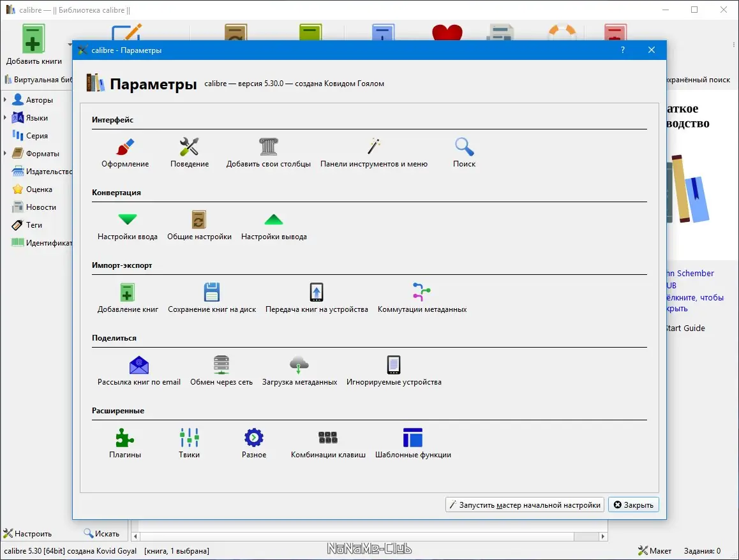This screenshot has width=739, height=560.
Task: Click the calibre version status bar text
Action: click(x=70, y=550)
